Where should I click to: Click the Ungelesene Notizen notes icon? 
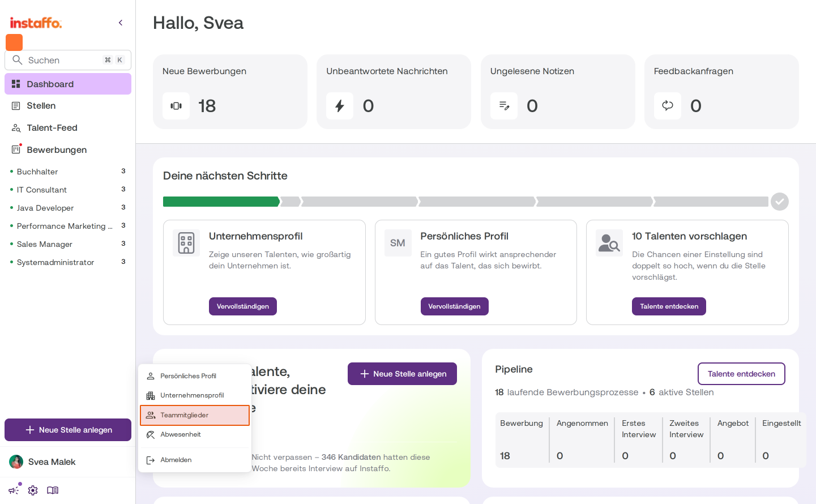tap(504, 106)
